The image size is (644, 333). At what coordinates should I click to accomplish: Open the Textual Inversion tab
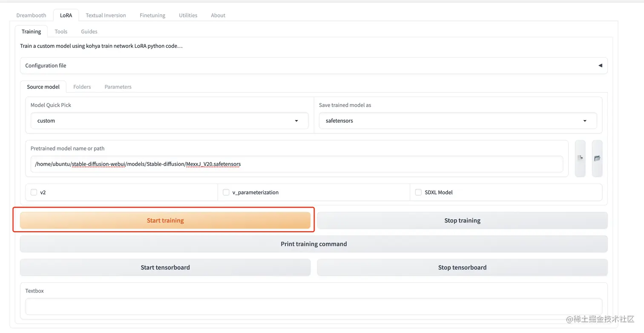(106, 15)
